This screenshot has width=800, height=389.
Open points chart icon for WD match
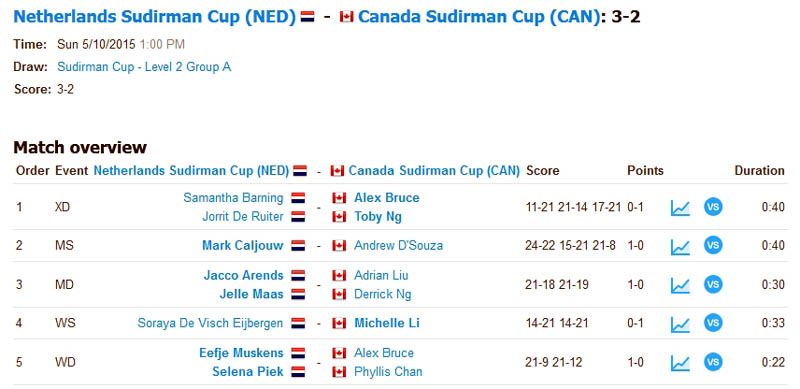click(680, 363)
